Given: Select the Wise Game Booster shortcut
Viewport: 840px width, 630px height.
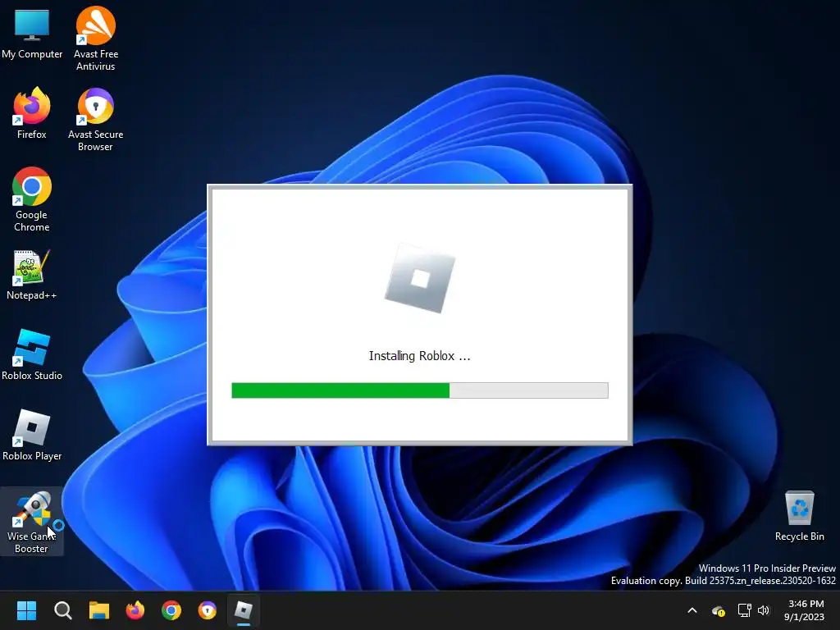Looking at the screenshot, I should click(32, 522).
